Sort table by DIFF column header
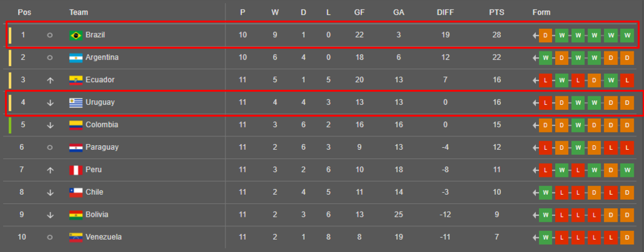 click(445, 12)
